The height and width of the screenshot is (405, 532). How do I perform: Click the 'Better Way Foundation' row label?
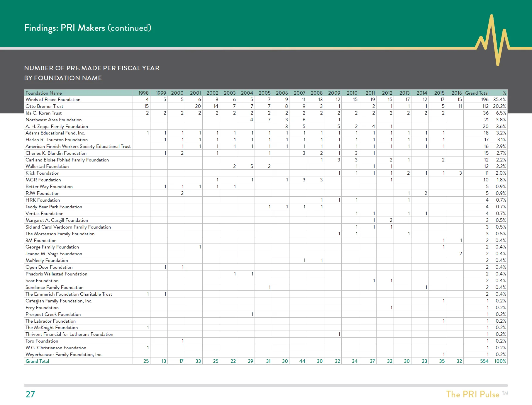[x=49, y=187]
